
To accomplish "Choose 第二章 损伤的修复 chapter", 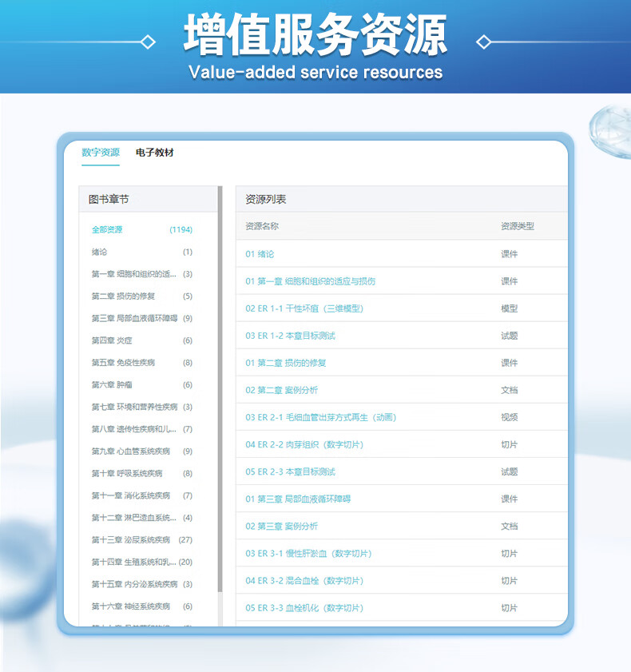I will [x=123, y=296].
